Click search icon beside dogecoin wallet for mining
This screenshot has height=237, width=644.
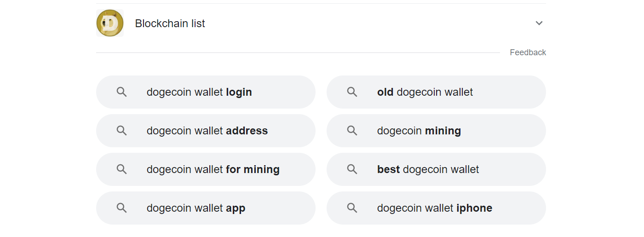click(x=121, y=169)
